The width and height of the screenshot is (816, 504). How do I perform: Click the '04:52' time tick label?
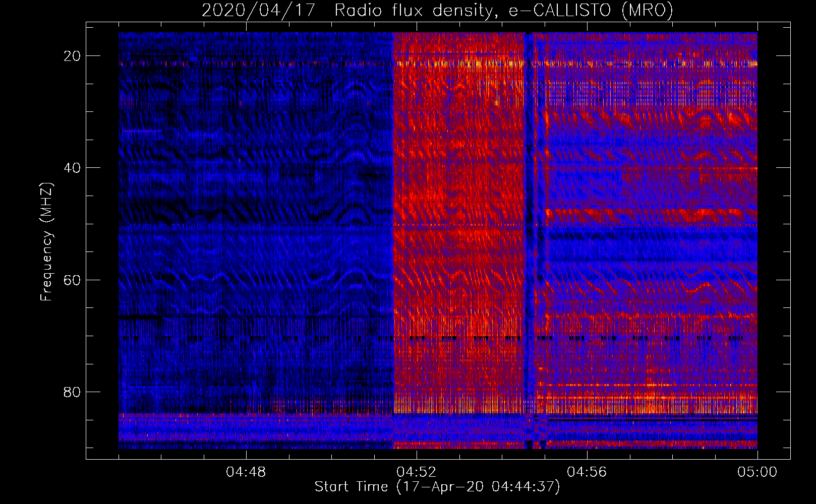coord(417,472)
